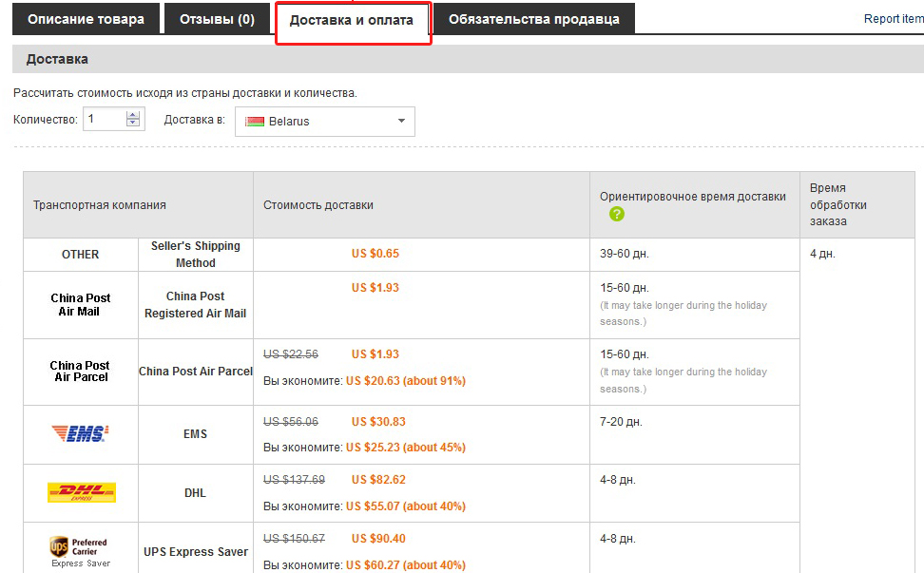
Task: Select the Доставка и оплата tab
Action: tap(352, 20)
